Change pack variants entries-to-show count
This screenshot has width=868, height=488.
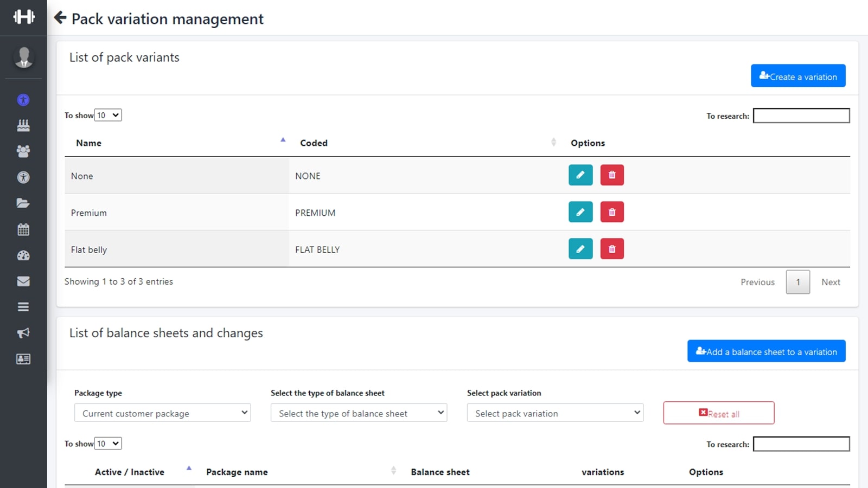108,115
